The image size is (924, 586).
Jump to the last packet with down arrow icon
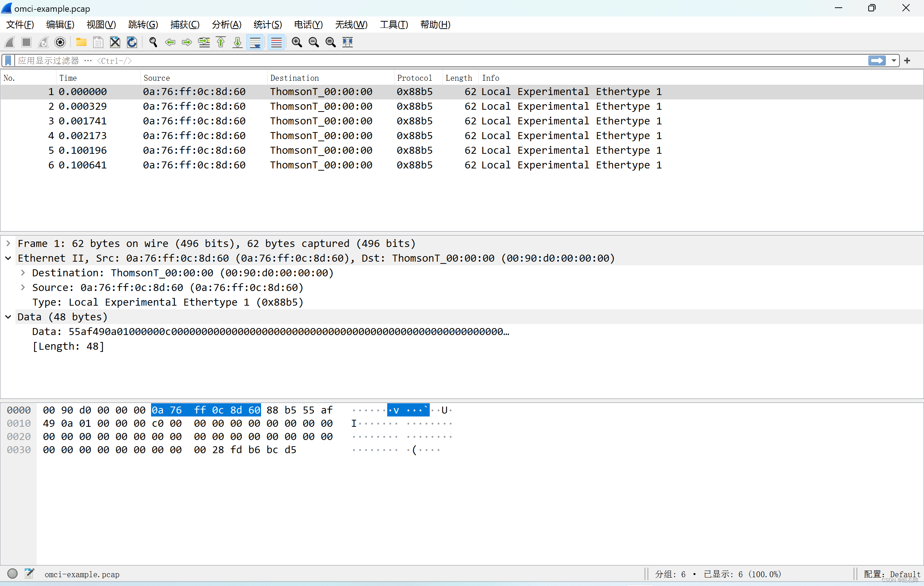[237, 42]
